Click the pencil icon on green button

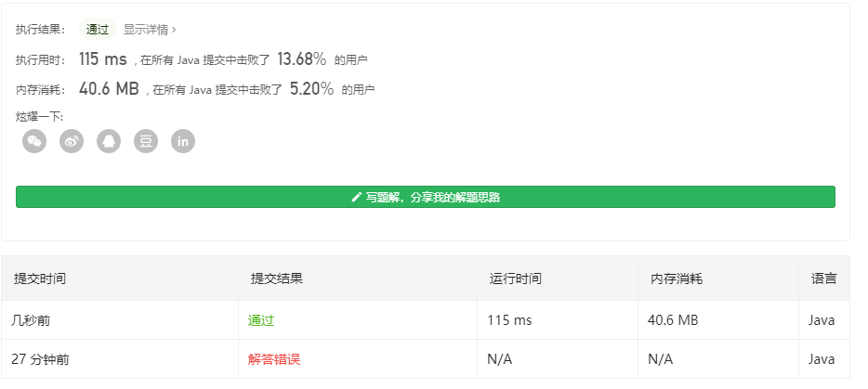point(356,197)
